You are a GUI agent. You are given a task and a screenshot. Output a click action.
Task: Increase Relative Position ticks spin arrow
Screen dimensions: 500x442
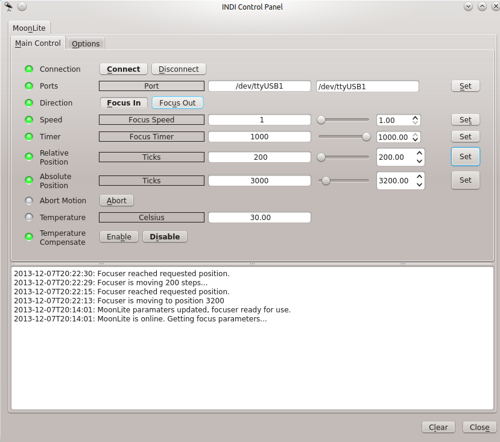(x=419, y=153)
